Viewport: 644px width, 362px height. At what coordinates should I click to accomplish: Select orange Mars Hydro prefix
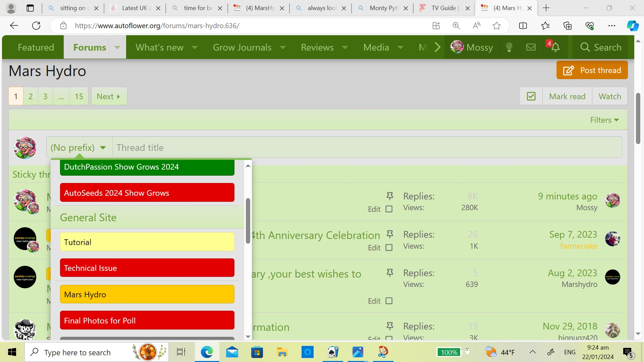[x=147, y=294]
